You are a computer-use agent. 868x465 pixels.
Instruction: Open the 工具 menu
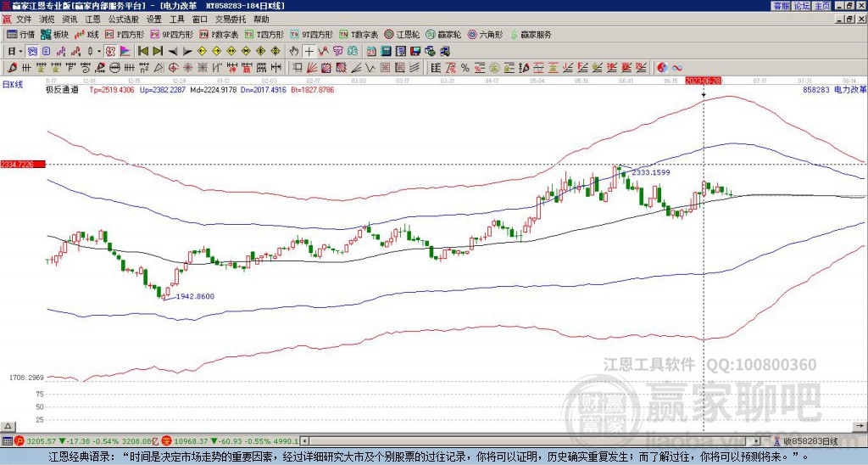click(176, 20)
